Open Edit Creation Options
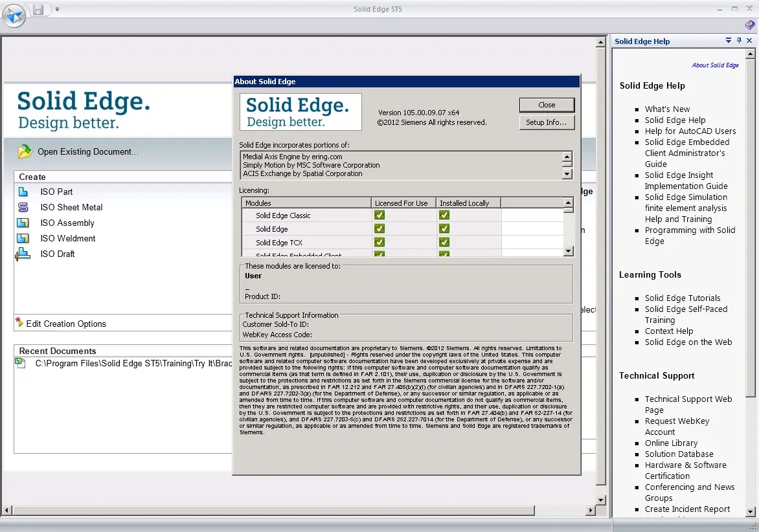Image resolution: width=759 pixels, height=532 pixels. 66,324
